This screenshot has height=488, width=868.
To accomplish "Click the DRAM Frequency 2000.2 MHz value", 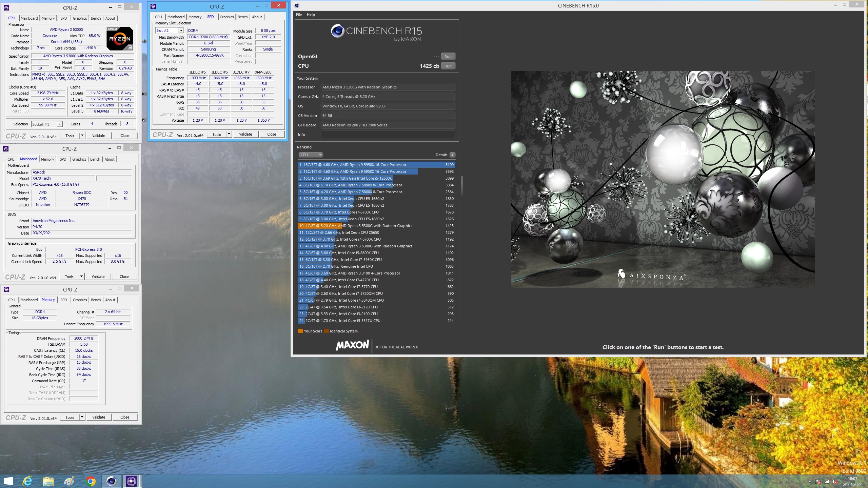I will point(84,338).
